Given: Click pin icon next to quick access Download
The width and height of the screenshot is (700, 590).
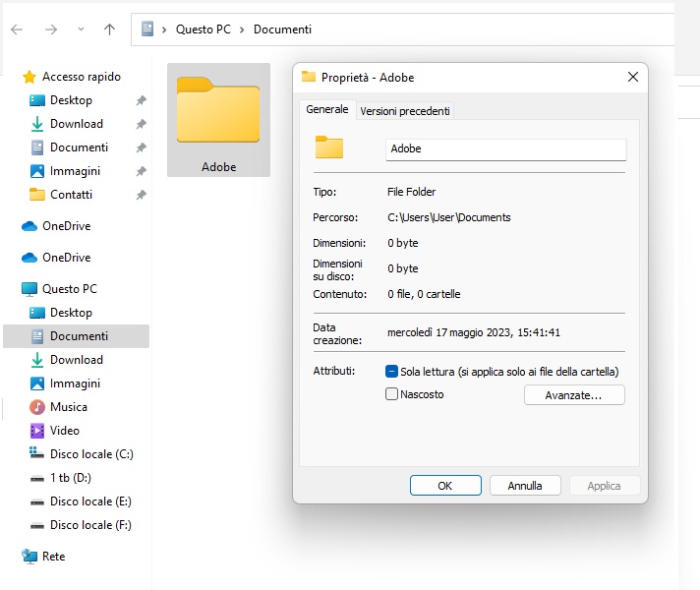Looking at the screenshot, I should [x=141, y=124].
